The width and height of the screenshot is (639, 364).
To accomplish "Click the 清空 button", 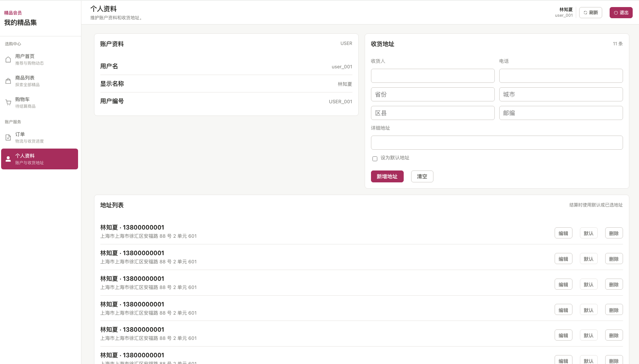I will (422, 176).
